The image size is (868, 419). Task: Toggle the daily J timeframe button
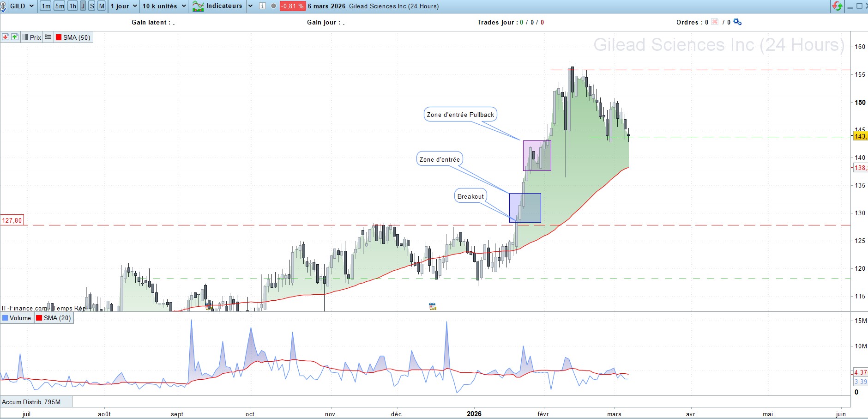click(x=83, y=6)
